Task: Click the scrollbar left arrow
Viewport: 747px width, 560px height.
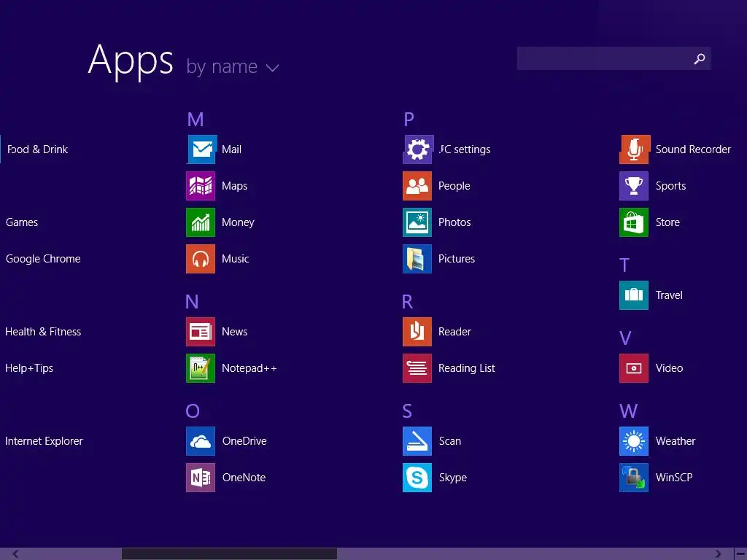Action: point(16,554)
